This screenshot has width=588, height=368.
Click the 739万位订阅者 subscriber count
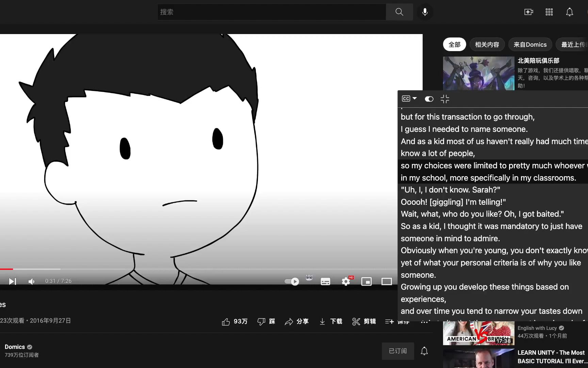pos(22,355)
